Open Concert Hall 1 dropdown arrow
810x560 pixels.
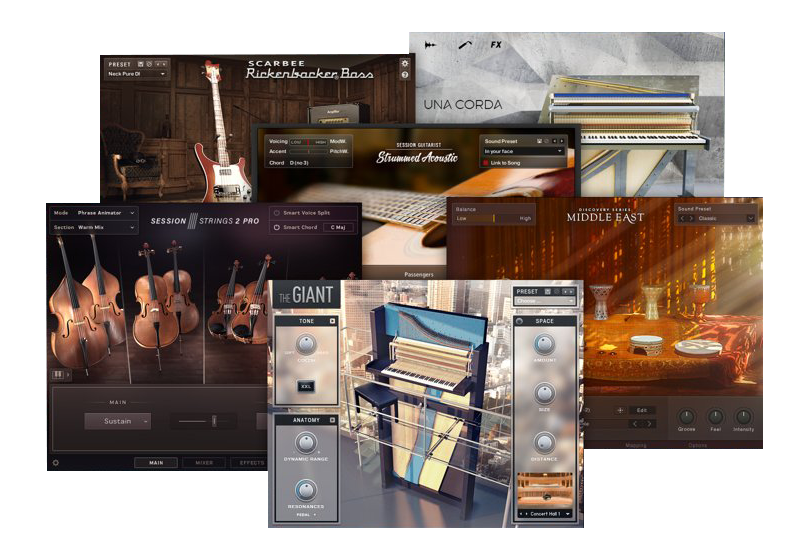point(567,514)
